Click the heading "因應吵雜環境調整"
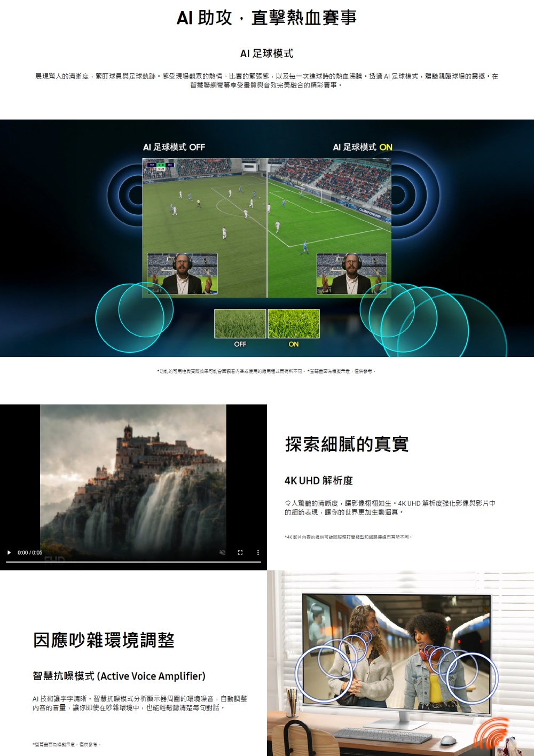Image resolution: width=534 pixels, height=756 pixels. coord(104,640)
